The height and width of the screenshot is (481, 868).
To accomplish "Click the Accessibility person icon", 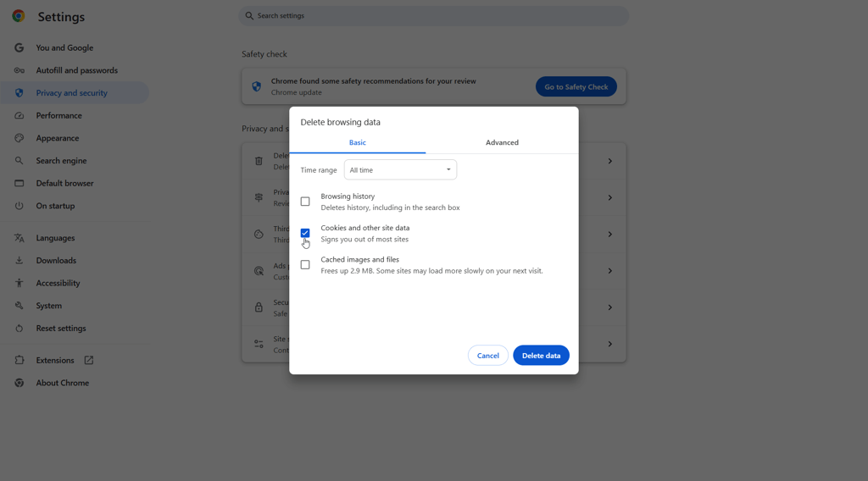I will (x=19, y=283).
